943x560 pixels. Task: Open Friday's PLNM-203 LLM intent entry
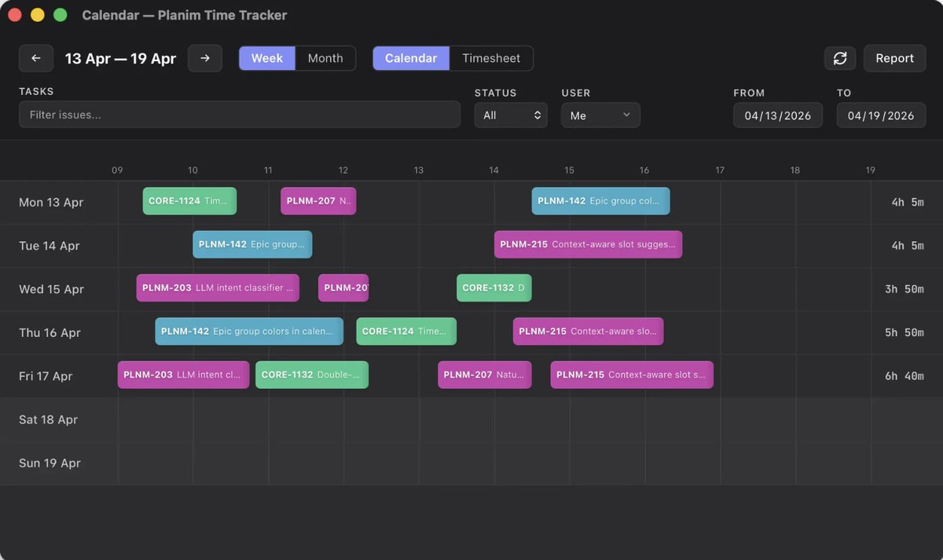click(183, 375)
